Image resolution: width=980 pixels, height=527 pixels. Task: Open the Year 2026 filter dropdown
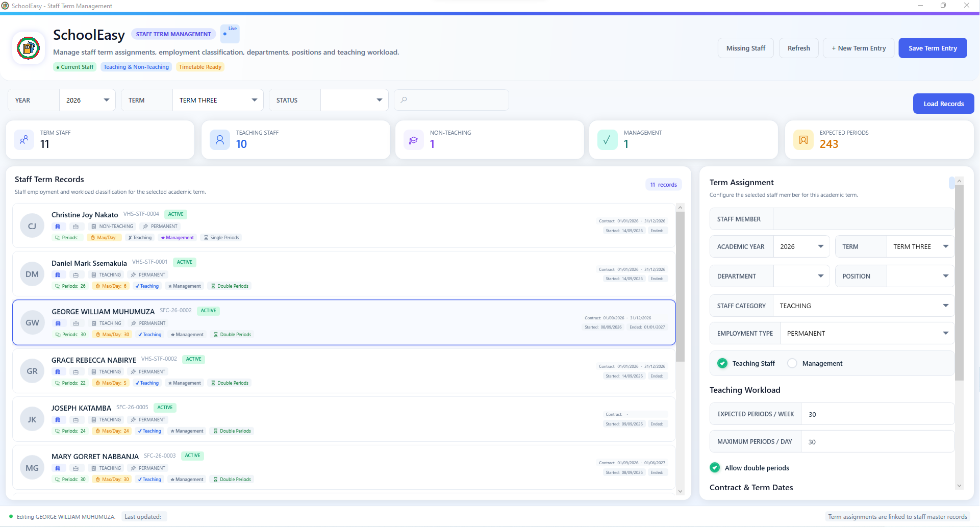tap(87, 100)
